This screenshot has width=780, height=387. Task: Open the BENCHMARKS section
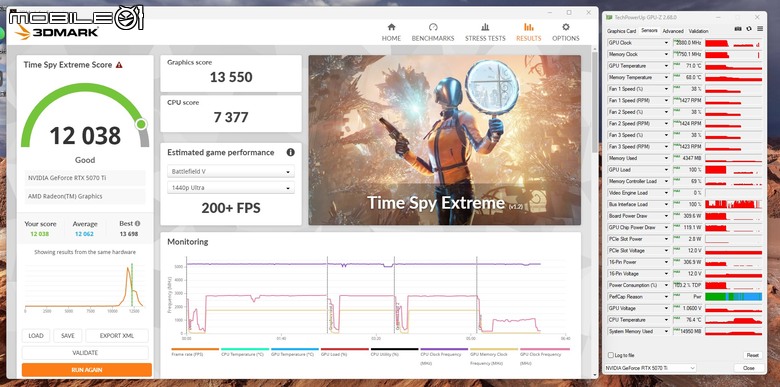pos(433,32)
